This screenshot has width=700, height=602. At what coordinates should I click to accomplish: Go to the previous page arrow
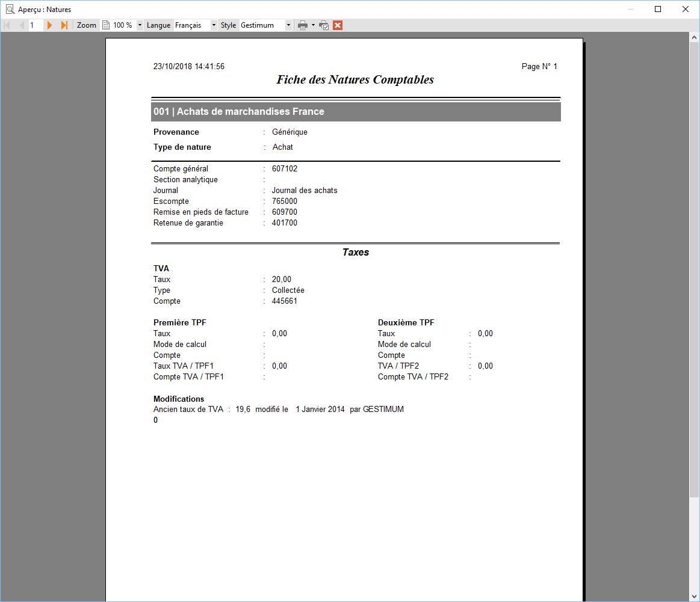(x=21, y=25)
